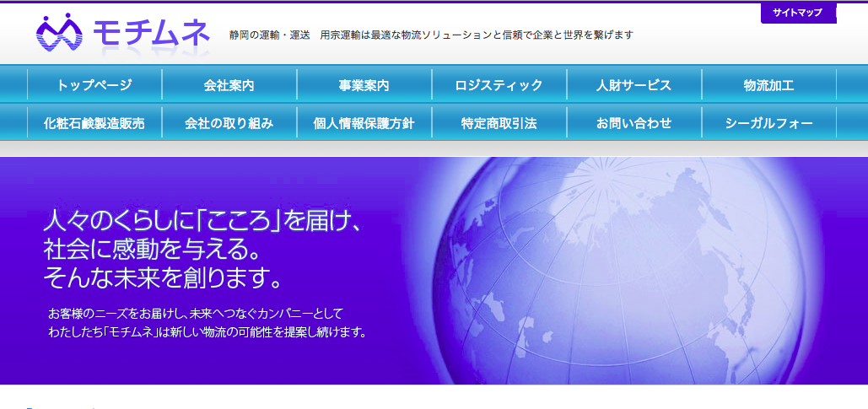The image size is (868, 409).
Task: Select 事業案内 in navigation bar
Action: point(364,85)
